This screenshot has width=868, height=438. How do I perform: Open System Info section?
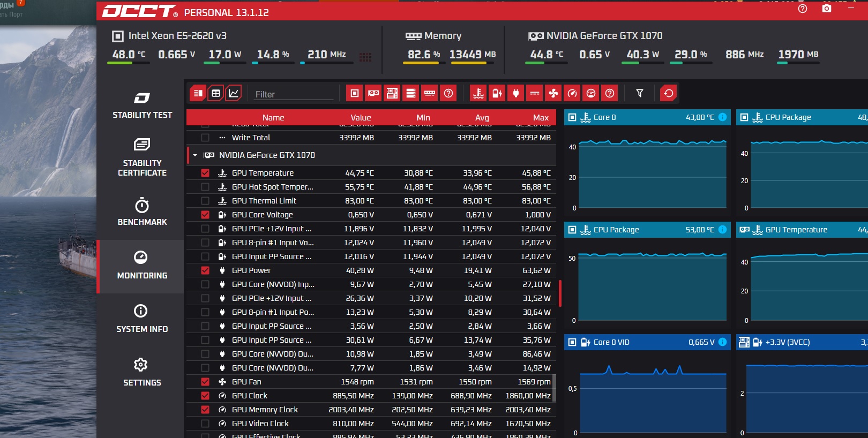[x=142, y=319]
